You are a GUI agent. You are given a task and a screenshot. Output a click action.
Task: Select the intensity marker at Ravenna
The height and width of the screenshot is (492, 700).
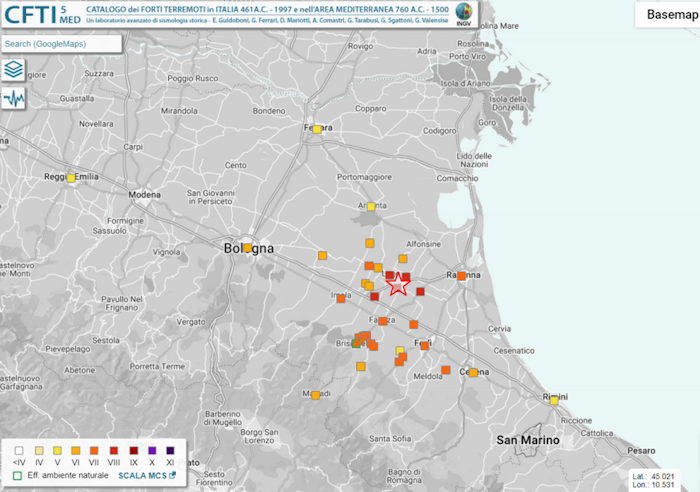pyautogui.click(x=462, y=277)
